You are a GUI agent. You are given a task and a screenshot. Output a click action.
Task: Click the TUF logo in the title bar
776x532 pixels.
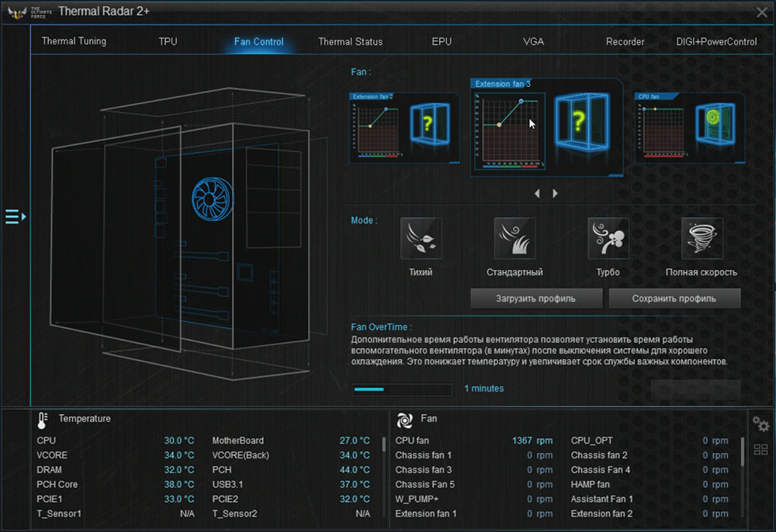(x=17, y=12)
